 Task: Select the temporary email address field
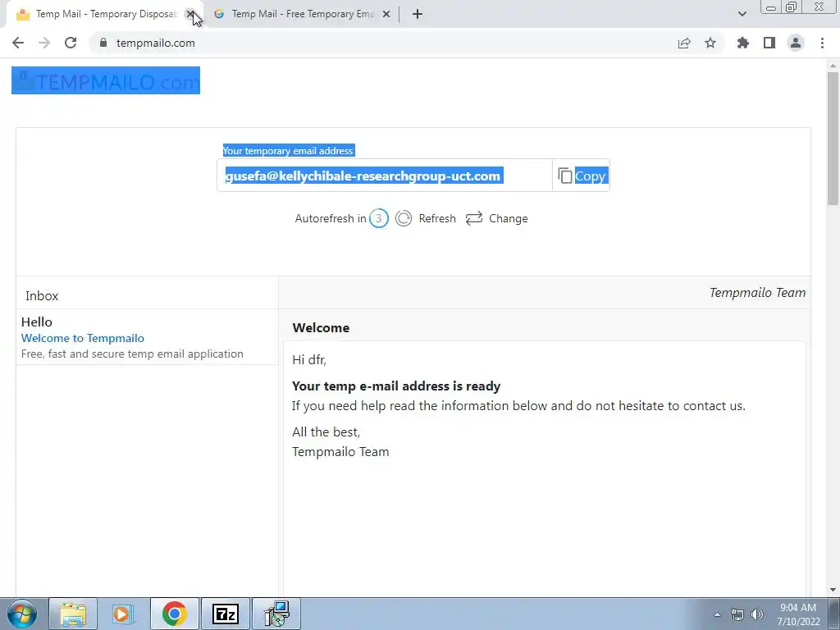point(385,176)
